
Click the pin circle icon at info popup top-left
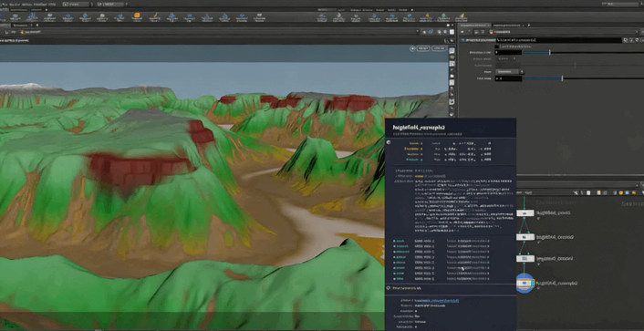click(x=389, y=142)
